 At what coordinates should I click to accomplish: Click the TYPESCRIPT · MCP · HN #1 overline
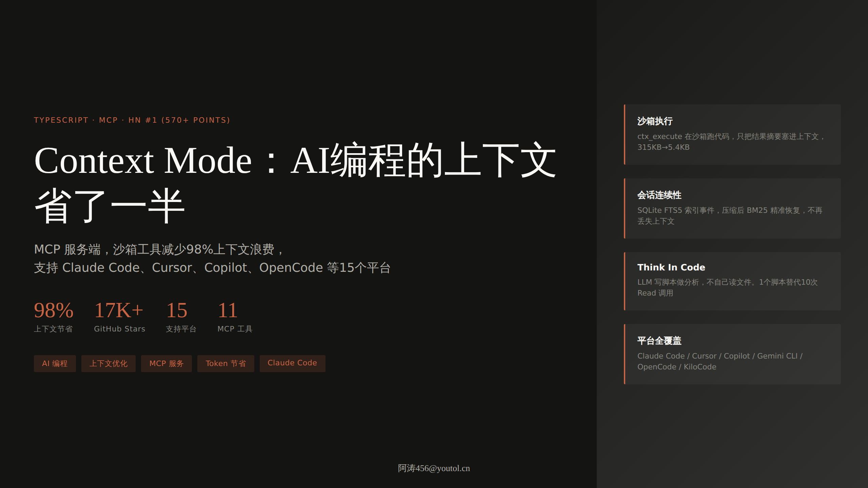(132, 120)
